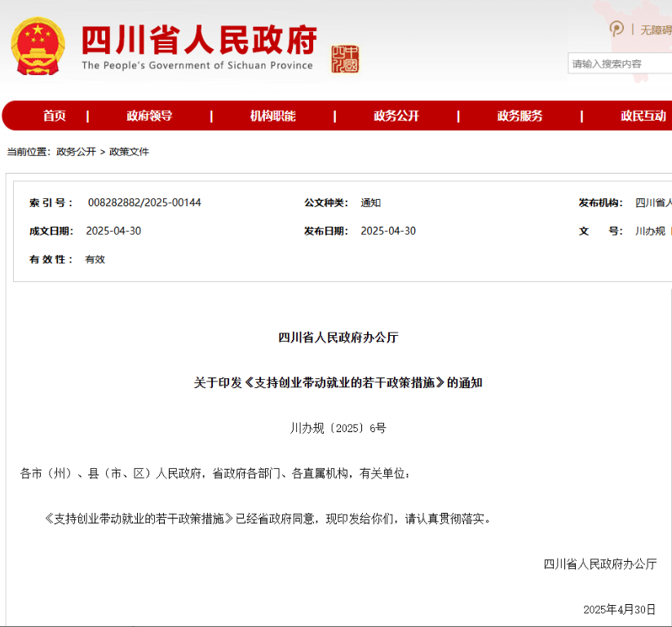Click the red China Sichuan seal icon
The width and height of the screenshot is (672, 627).
pos(344,59)
